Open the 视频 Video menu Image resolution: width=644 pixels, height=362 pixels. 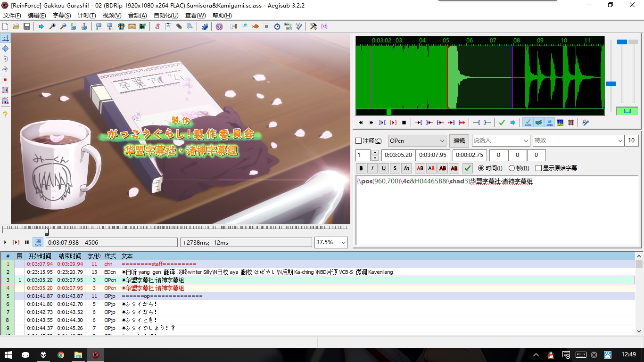(112, 16)
